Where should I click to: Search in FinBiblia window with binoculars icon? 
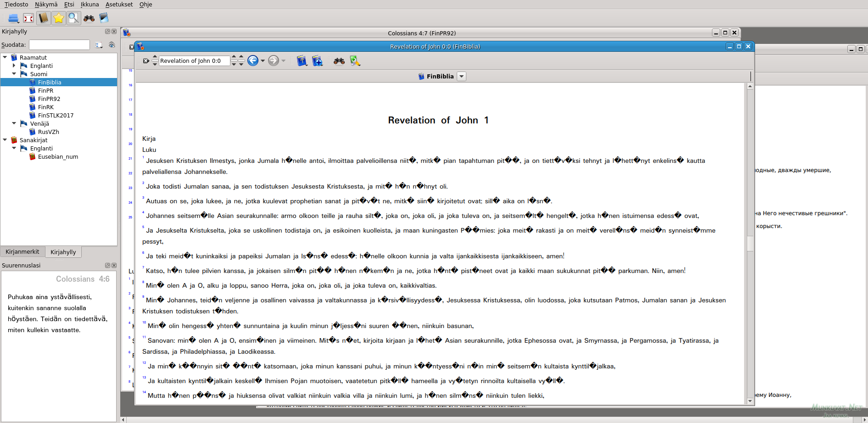(339, 61)
